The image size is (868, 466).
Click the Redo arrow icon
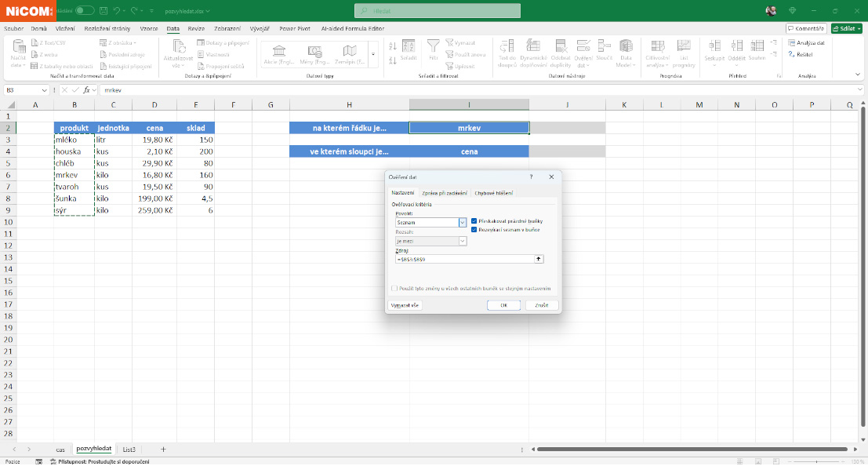[x=134, y=10]
